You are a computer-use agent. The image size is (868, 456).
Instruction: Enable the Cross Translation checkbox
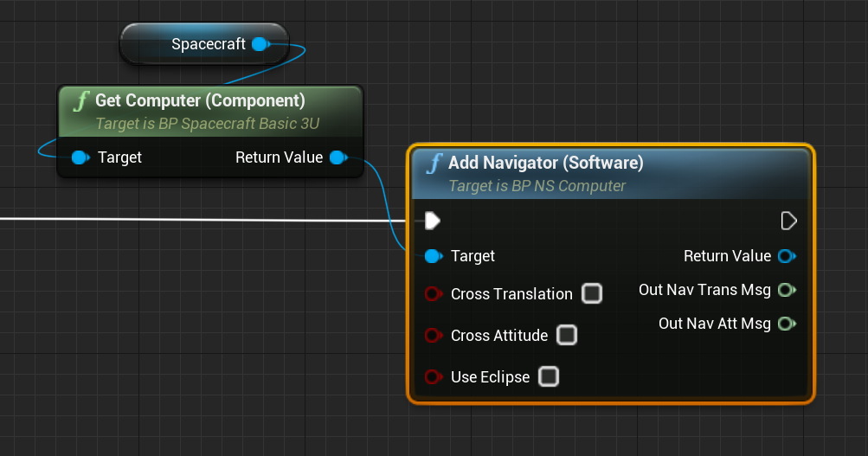(x=592, y=294)
